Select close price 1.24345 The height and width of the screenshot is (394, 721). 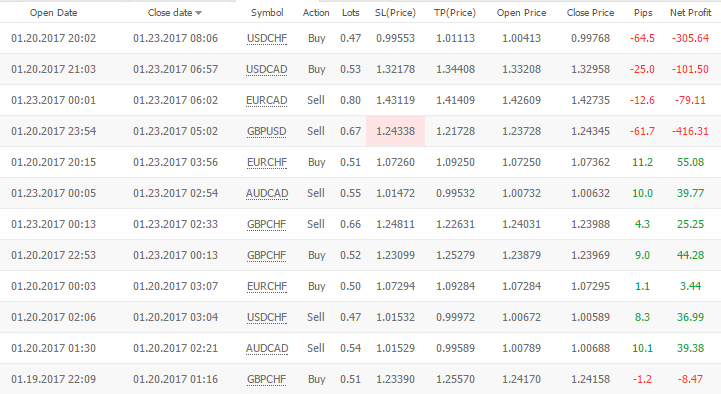[590, 131]
